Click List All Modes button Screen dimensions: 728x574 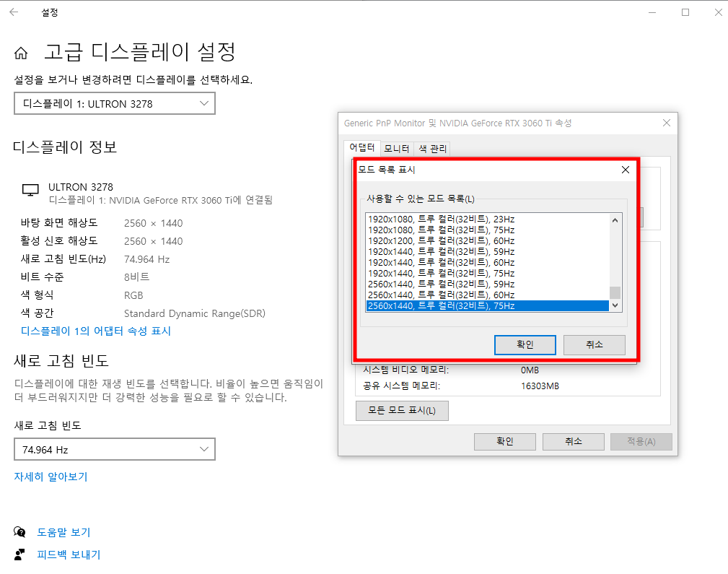tap(402, 410)
